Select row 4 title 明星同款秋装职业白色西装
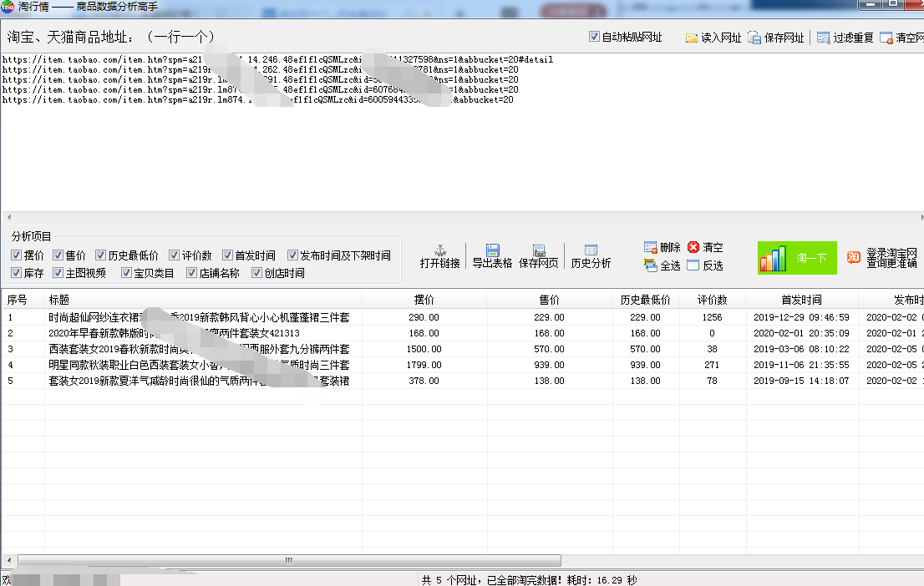The height and width of the screenshot is (586, 924). pos(199,365)
